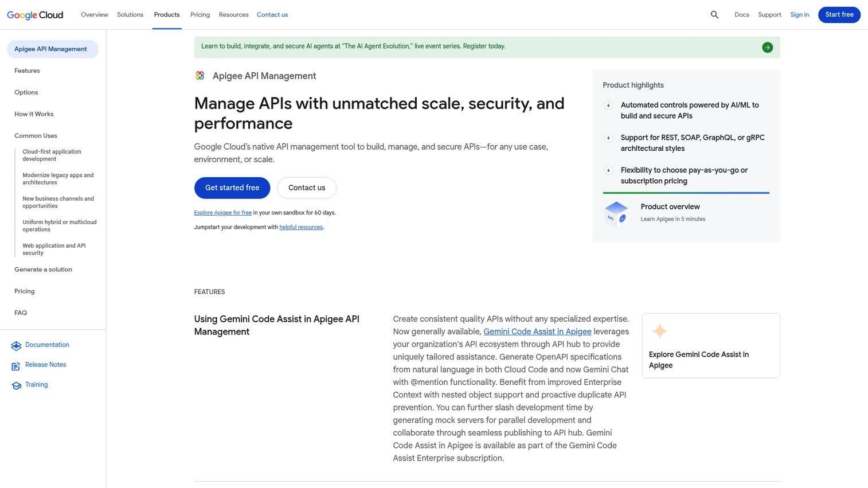Viewport: 868px width, 488px height.
Task: Go to Options in the sidebar
Action: (x=26, y=93)
